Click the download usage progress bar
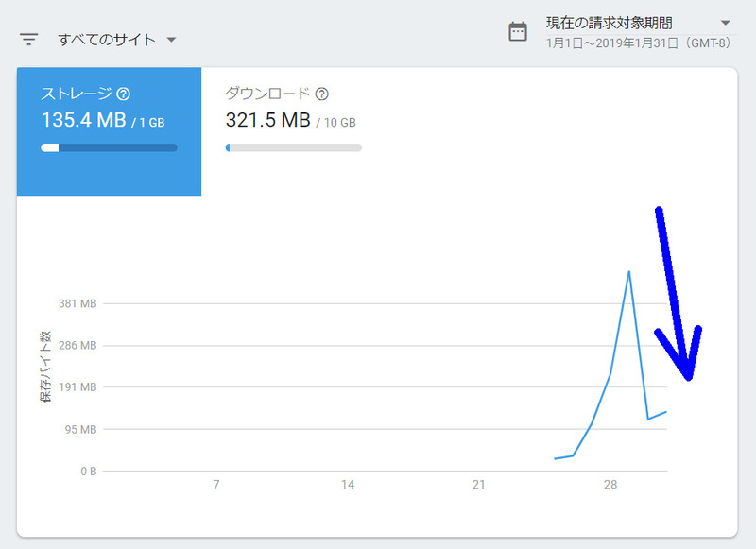This screenshot has width=756, height=549. point(293,147)
